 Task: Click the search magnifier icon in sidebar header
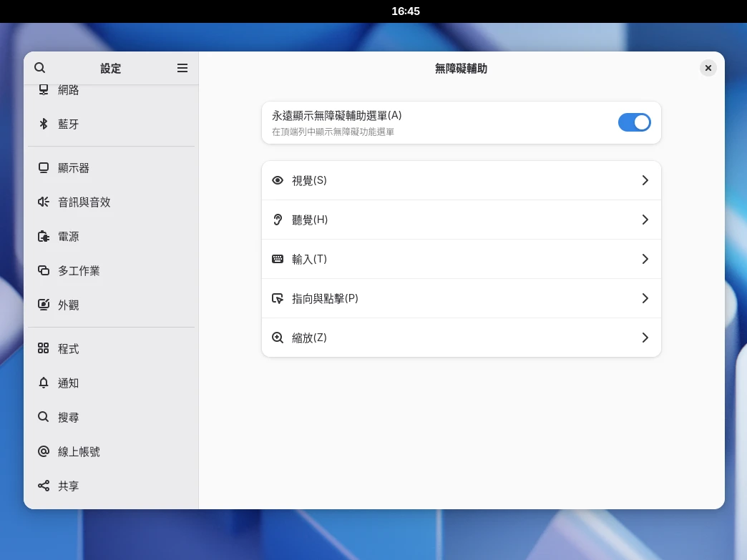(40, 68)
